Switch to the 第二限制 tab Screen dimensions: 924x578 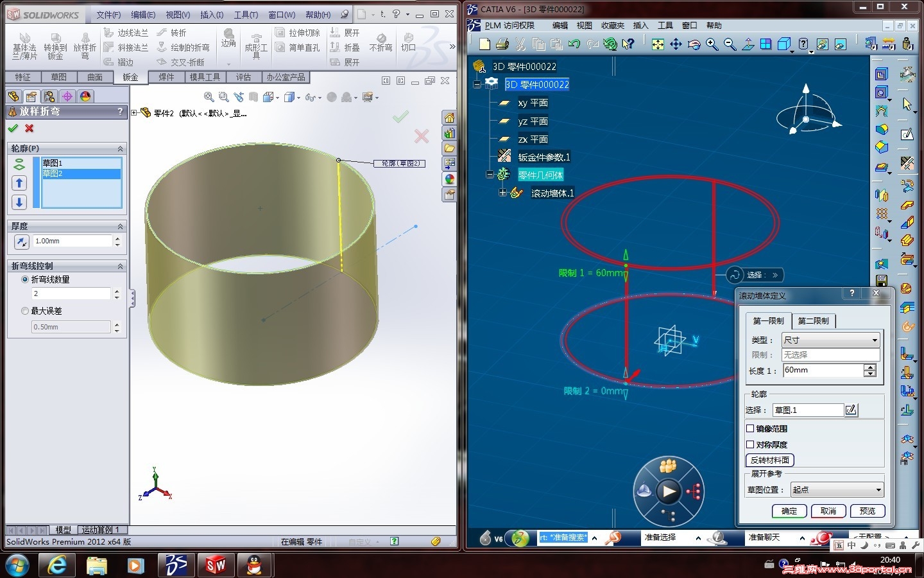tap(813, 320)
